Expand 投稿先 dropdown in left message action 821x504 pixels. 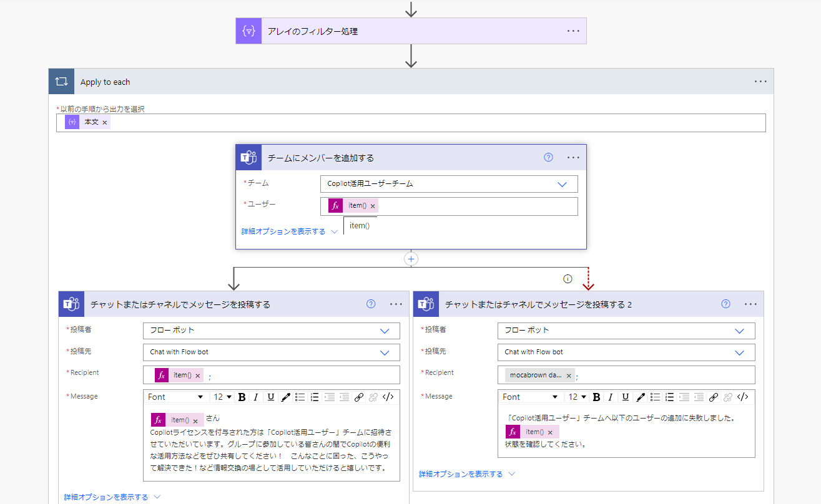coord(385,352)
